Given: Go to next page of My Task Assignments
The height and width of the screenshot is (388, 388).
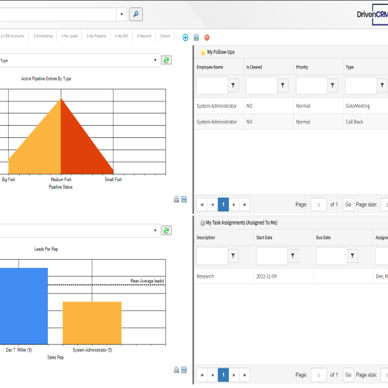Looking at the screenshot, I should click(234, 375).
